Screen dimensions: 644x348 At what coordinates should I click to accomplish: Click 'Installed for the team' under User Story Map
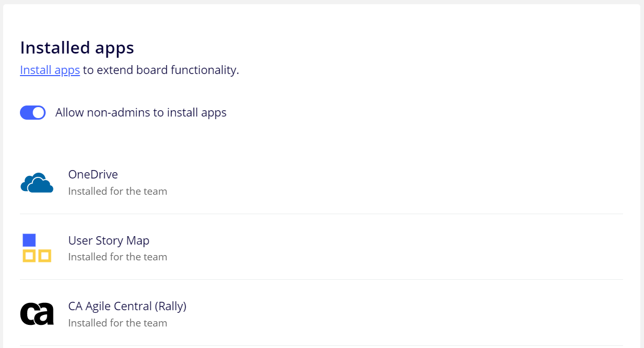(117, 257)
